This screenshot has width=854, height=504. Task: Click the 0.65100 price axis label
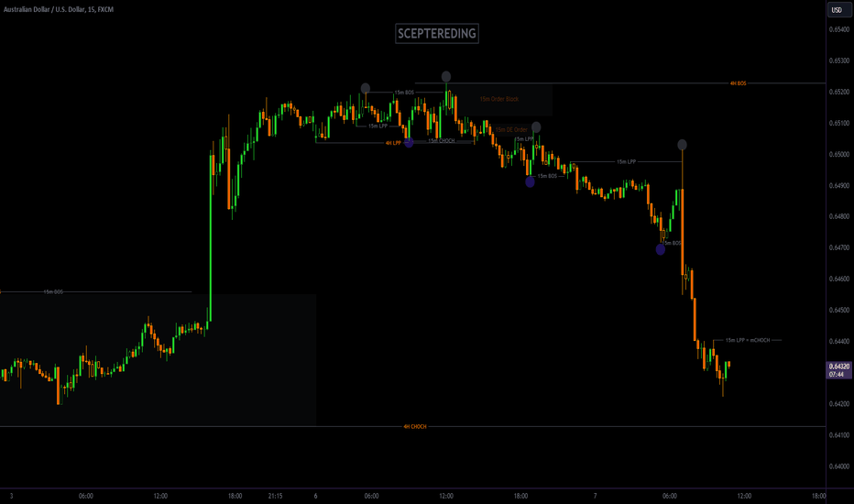838,123
